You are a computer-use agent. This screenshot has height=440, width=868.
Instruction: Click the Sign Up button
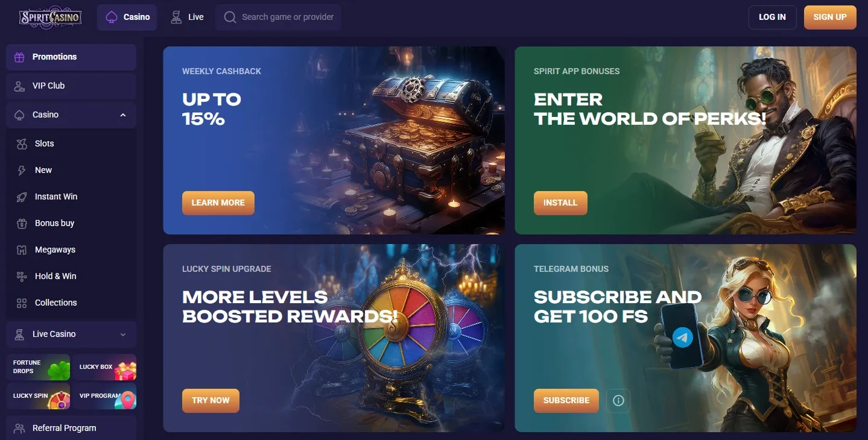pos(830,17)
